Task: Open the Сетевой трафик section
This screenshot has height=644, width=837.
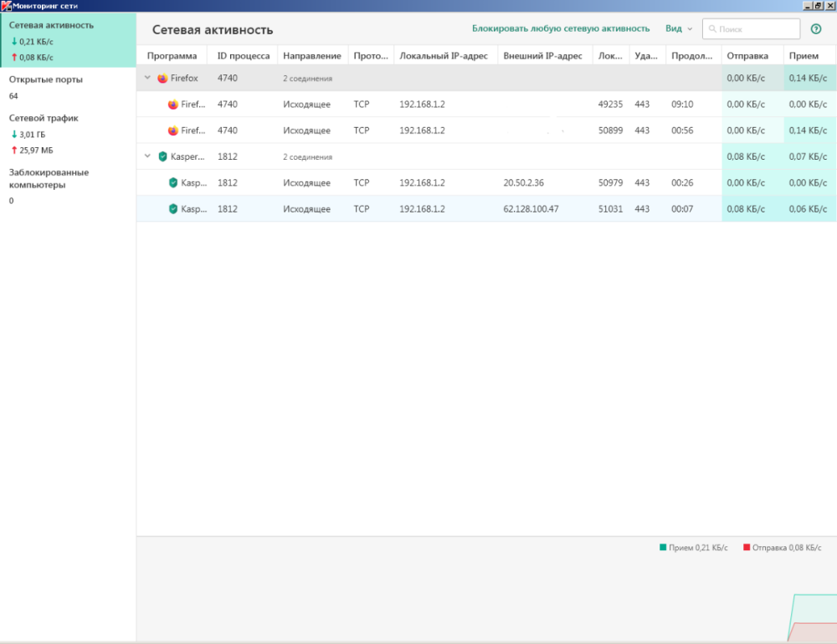Action: 44,118
